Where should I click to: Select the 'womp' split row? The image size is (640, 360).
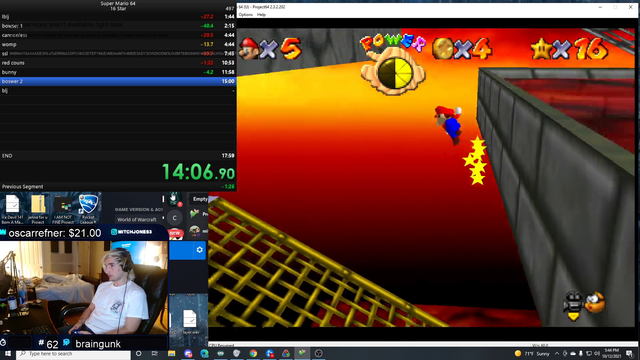point(118,44)
